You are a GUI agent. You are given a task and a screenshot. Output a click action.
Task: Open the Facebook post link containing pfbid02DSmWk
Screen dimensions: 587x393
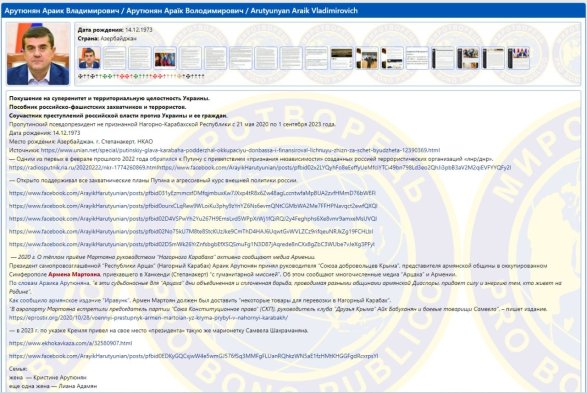(192, 244)
